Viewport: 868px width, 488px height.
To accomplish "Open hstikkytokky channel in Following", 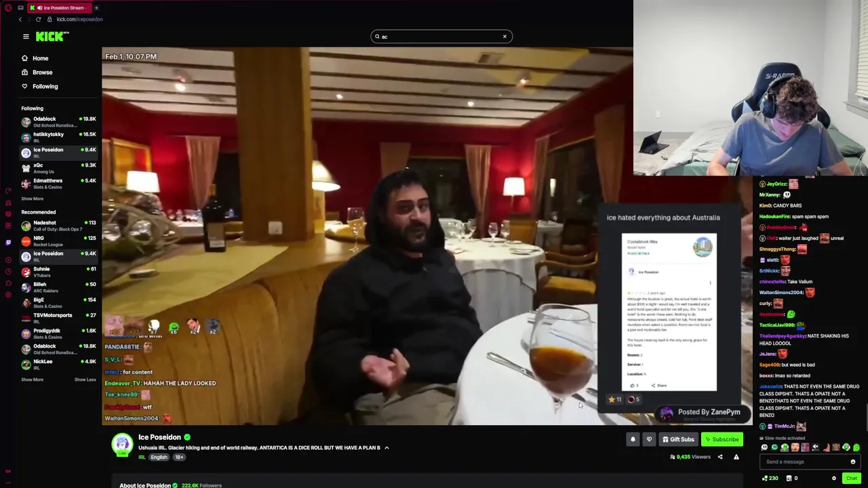I will click(x=58, y=137).
